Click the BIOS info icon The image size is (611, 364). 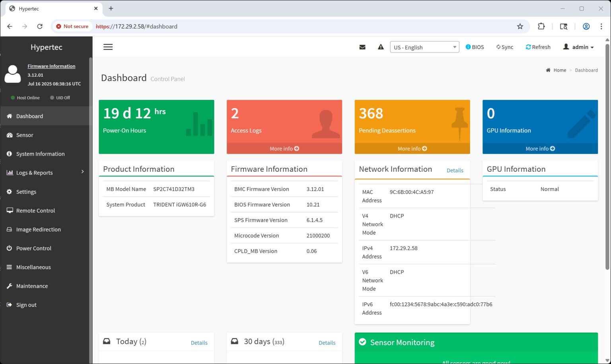[x=468, y=47]
